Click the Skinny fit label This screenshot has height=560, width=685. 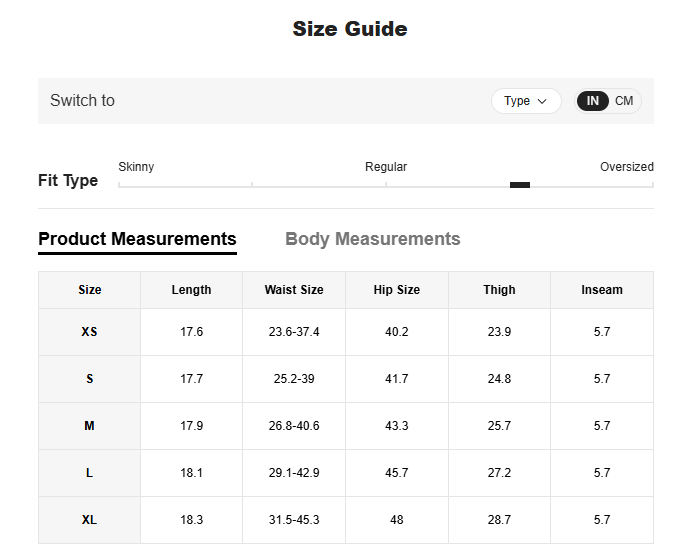(136, 167)
